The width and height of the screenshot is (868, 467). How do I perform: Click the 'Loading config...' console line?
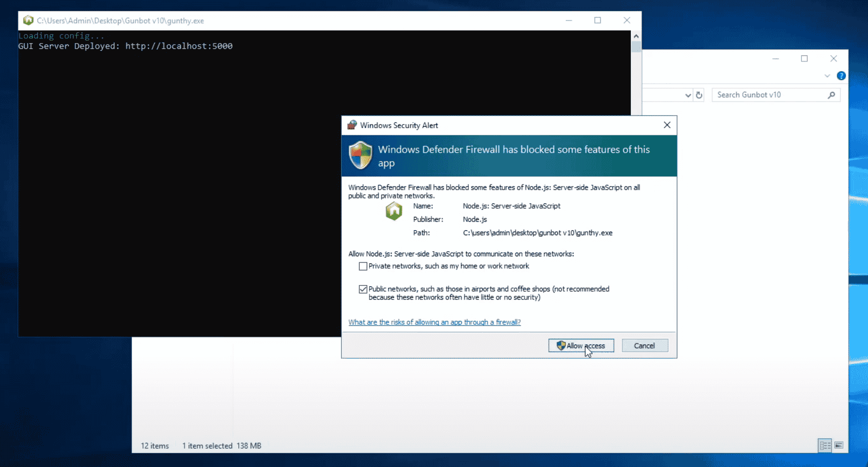point(61,36)
